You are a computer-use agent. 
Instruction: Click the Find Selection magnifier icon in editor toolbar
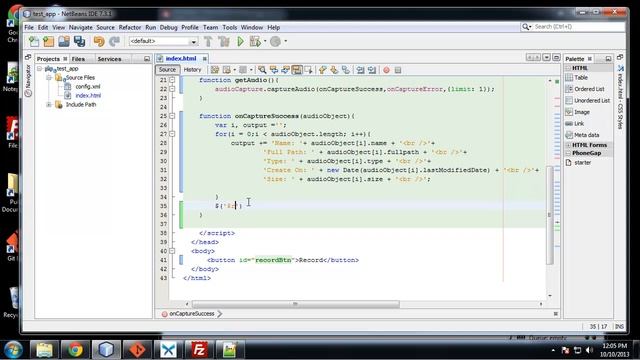(x=262, y=70)
